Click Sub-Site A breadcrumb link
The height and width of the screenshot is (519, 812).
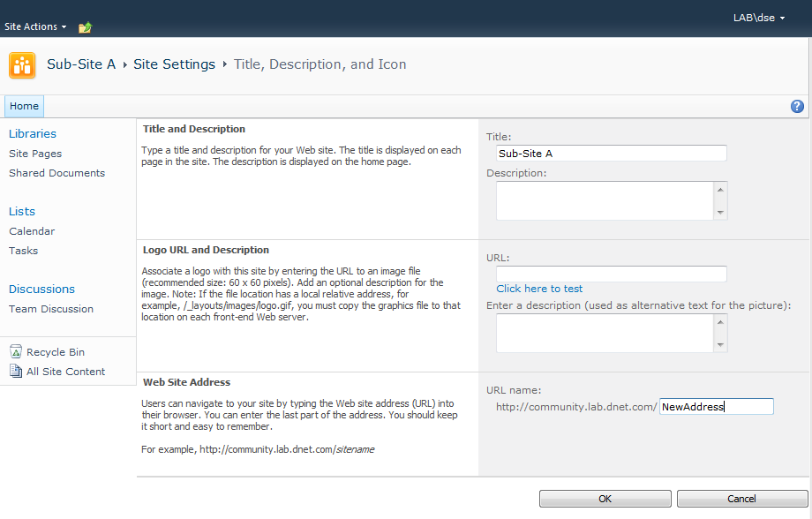click(81, 64)
